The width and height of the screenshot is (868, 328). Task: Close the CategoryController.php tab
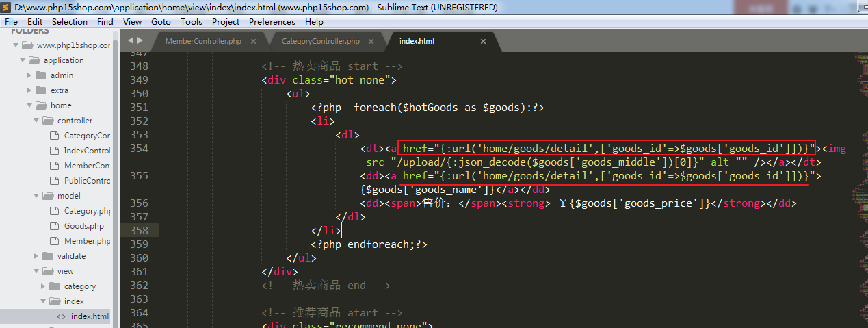coord(371,42)
